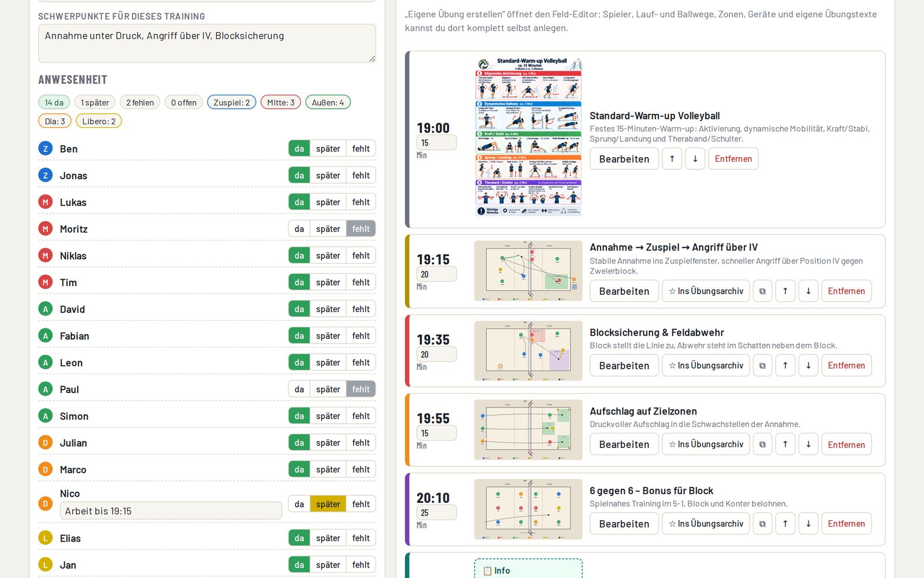Viewport: 924px width, 578px height.
Task: Move Aufschlag auf Zielzonen exercise down
Action: coord(808,444)
